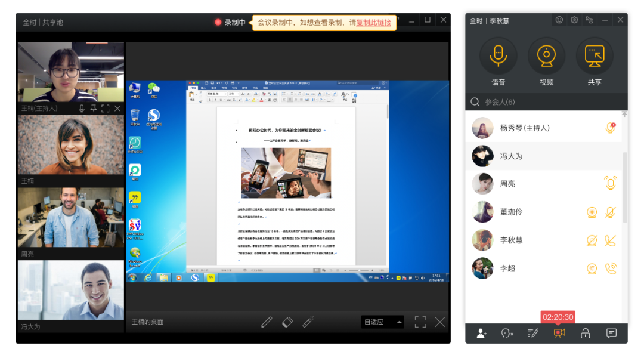Click the 冯大为 video thumbnail
Screen dimensions: 644x355
click(70, 290)
